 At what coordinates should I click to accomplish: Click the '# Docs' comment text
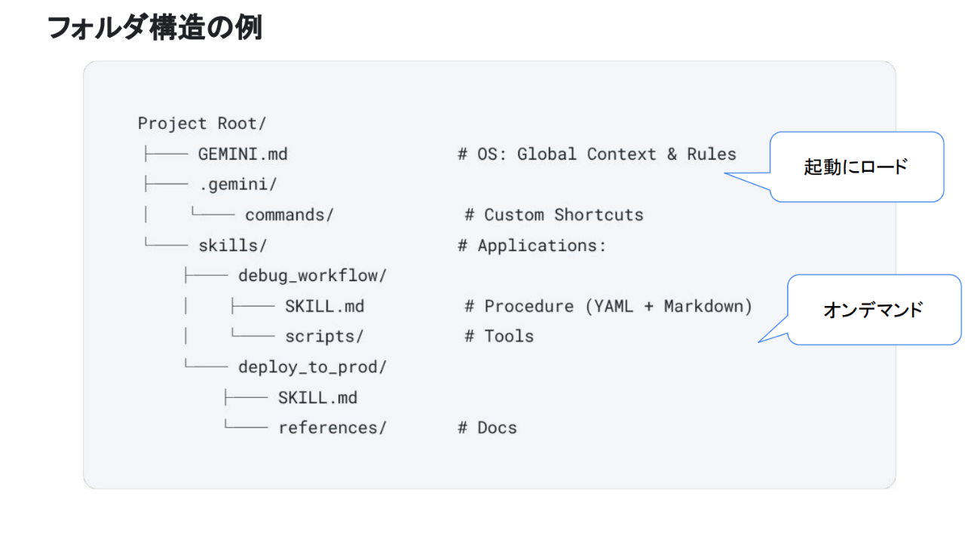point(487,427)
